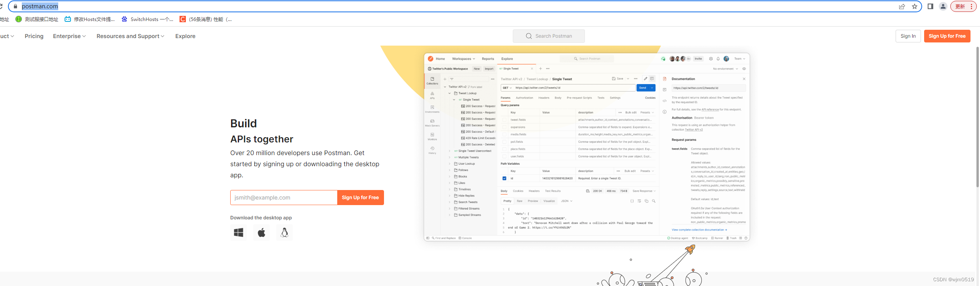Viewport: 980px width, 286px height.
Task: Click View complete collection documentation link
Action: click(x=699, y=230)
